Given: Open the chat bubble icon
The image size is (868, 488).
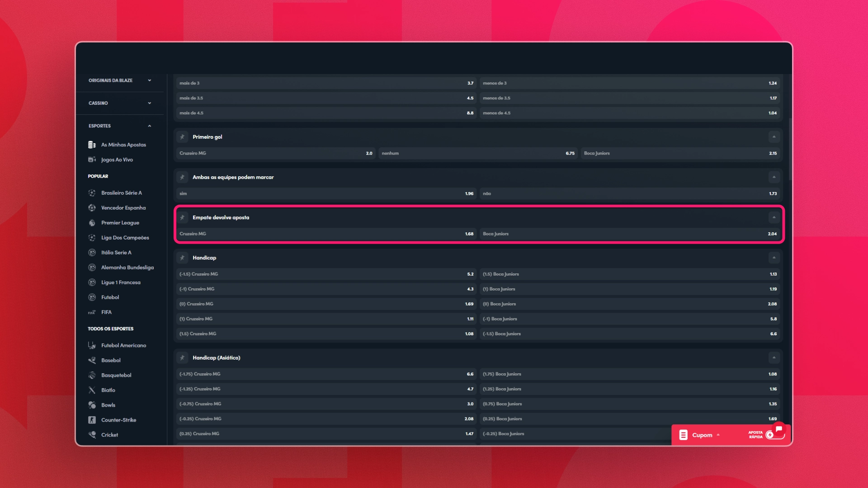Looking at the screenshot, I should (x=778, y=429).
